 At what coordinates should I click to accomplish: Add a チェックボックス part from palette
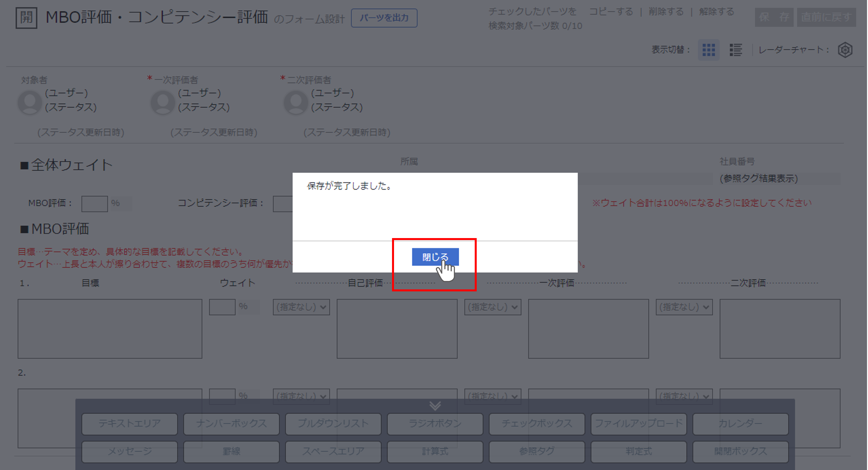537,424
